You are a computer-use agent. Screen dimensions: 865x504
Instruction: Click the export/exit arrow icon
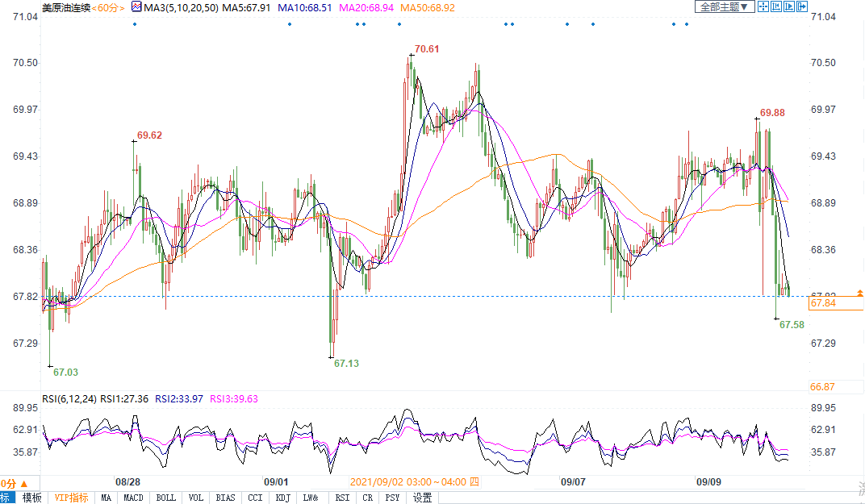coord(802,6)
